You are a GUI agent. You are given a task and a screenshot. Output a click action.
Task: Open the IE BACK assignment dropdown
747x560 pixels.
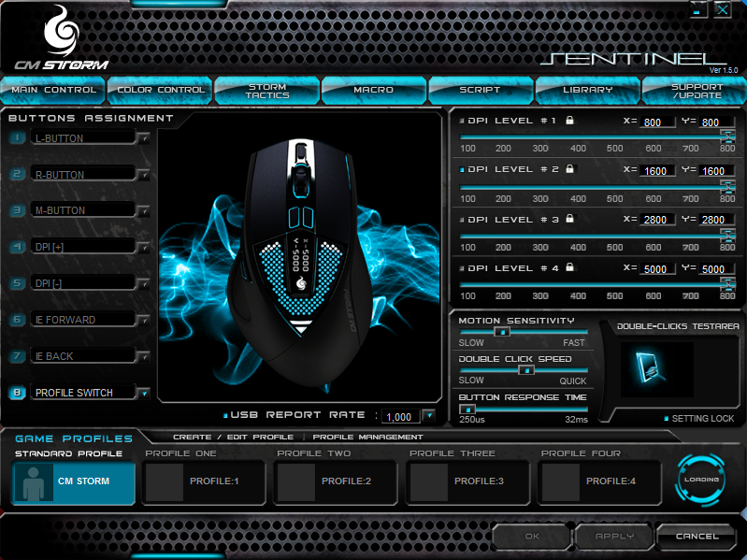(143, 356)
